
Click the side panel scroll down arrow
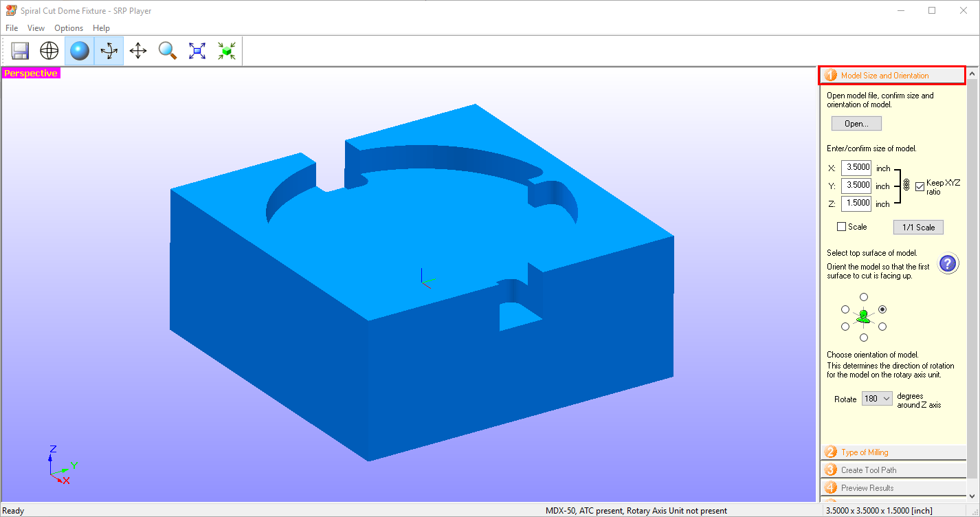972,496
